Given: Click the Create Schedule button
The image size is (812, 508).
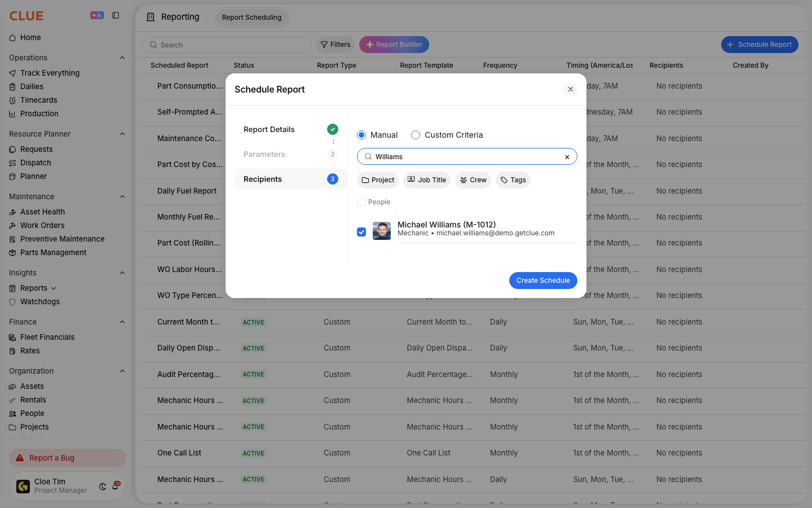Looking at the screenshot, I should point(543,281).
